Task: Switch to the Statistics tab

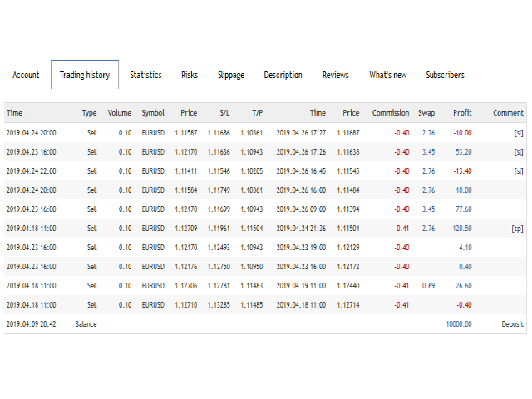Action: click(145, 75)
